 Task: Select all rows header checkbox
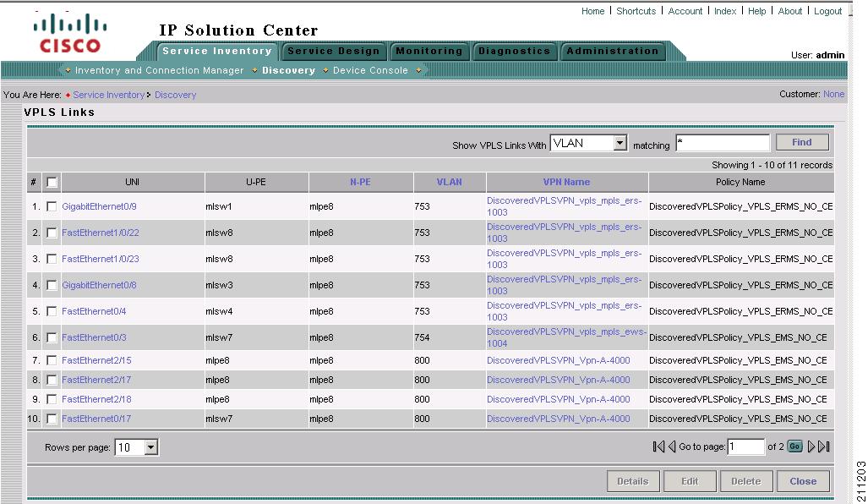[x=52, y=182]
